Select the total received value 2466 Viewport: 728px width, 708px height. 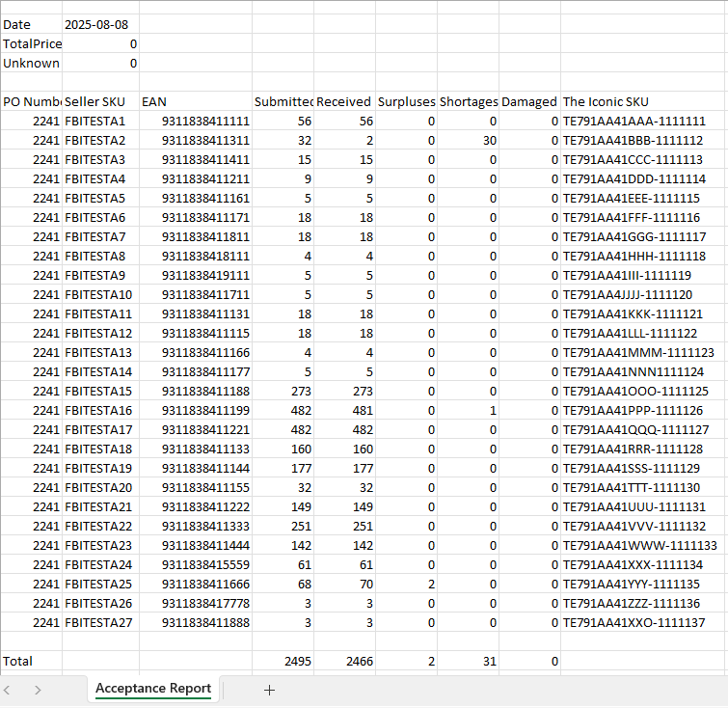(x=344, y=661)
